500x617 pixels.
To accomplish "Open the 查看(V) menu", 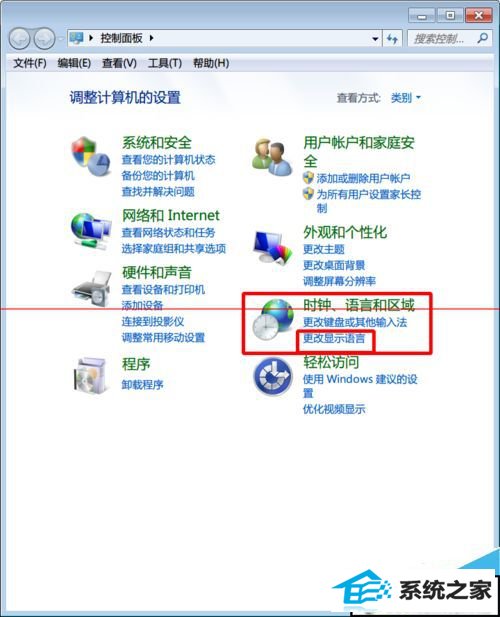I will pyautogui.click(x=119, y=63).
